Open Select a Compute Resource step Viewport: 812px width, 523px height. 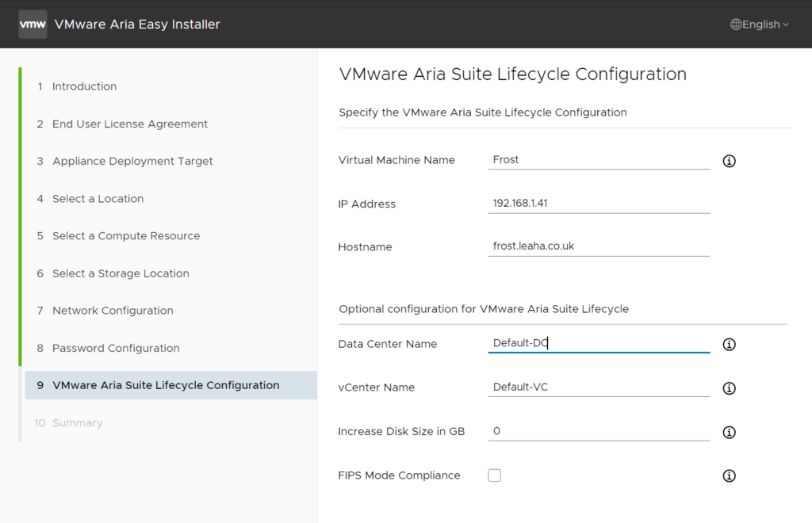[x=170, y=236]
